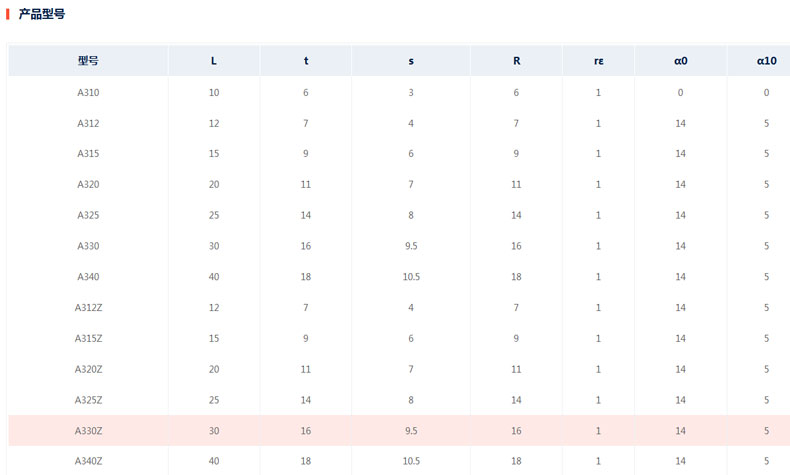Screen dimensions: 790x475
Task: Click the A340 model cell
Action: (x=88, y=277)
